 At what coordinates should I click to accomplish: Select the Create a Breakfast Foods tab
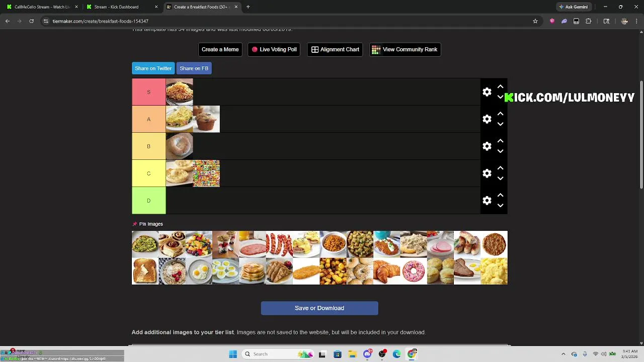(x=201, y=7)
